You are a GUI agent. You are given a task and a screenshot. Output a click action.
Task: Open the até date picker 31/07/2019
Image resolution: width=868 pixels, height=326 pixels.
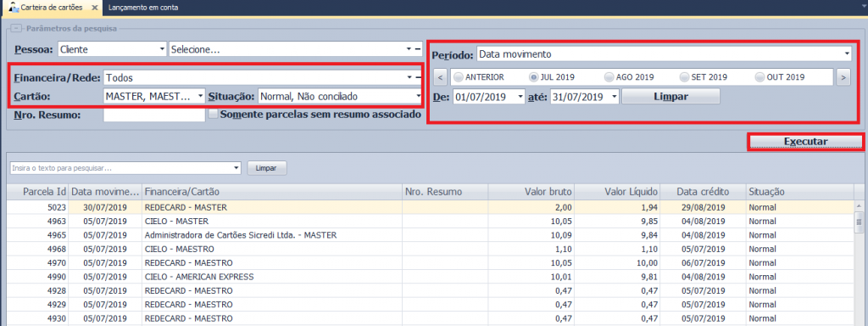[615, 97]
